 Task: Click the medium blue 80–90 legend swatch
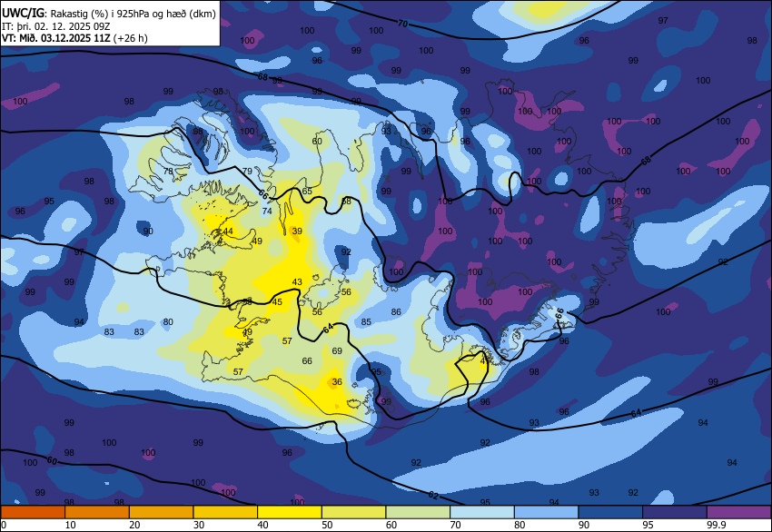tap(547, 512)
